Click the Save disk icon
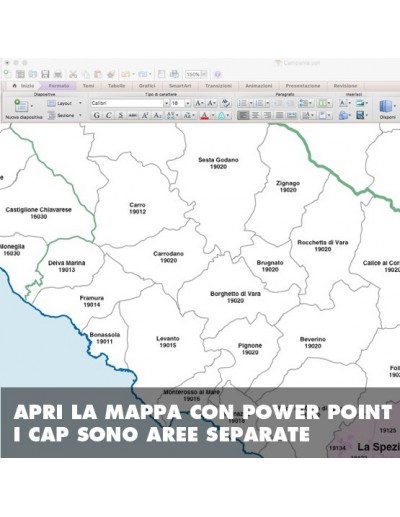This screenshot has height=517, width=400. click(x=45, y=74)
